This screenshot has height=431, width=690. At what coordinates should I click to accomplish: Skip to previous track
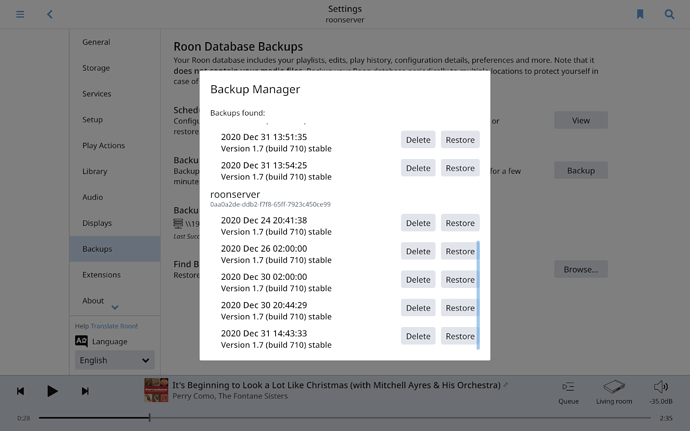pos(20,391)
